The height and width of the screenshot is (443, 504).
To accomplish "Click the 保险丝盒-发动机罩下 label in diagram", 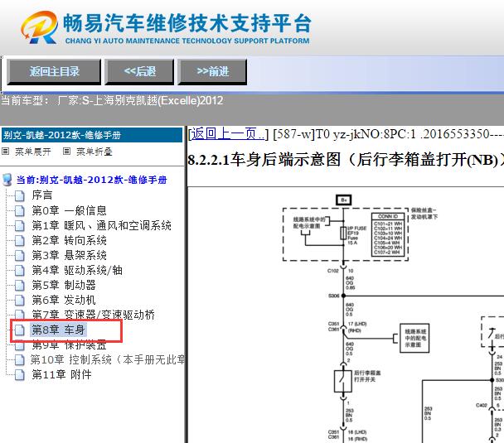I will 424,214.
